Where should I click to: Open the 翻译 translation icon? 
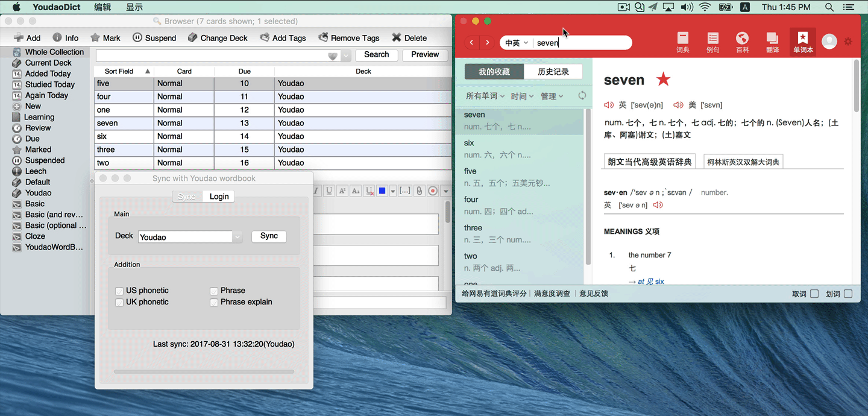tap(773, 42)
